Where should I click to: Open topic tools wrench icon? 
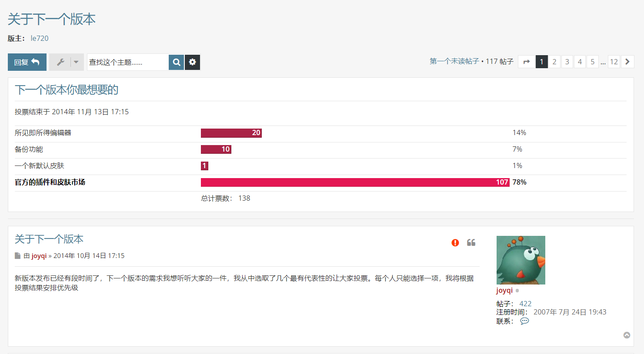60,62
